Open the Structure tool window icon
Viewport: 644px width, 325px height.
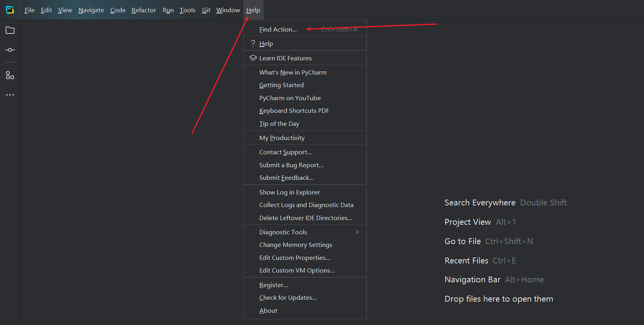[x=10, y=75]
